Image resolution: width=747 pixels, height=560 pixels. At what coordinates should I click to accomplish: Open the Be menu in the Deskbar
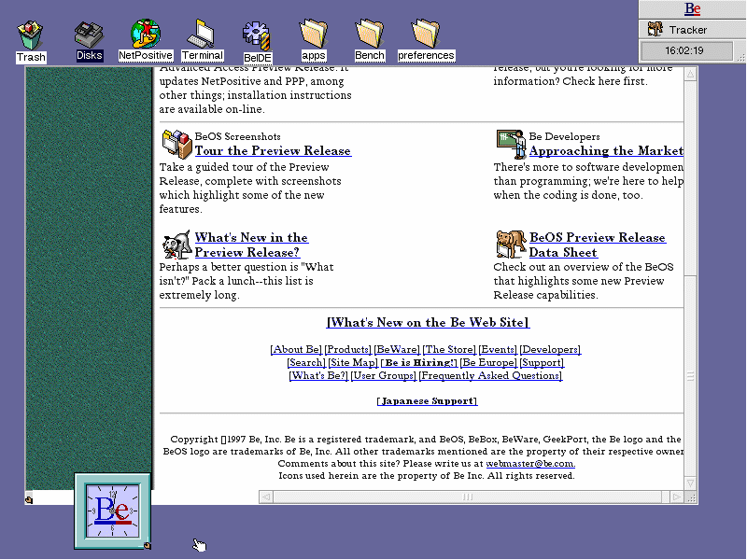click(692, 9)
